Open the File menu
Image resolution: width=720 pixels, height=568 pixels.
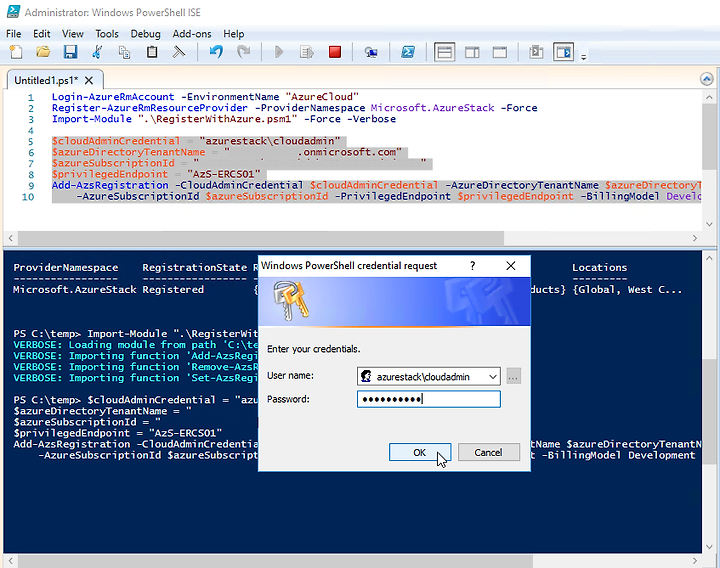coord(13,34)
